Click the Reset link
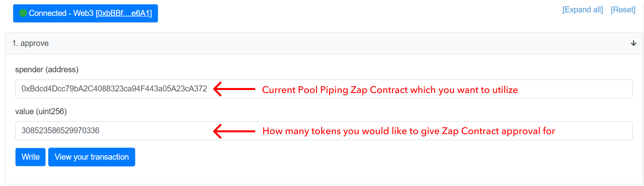 point(623,10)
